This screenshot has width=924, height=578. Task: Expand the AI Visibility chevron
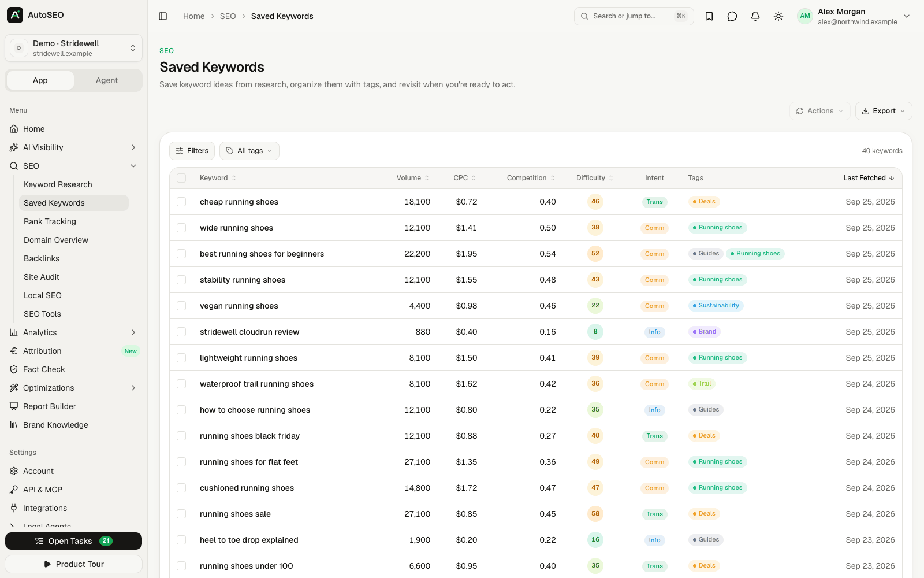pos(133,147)
